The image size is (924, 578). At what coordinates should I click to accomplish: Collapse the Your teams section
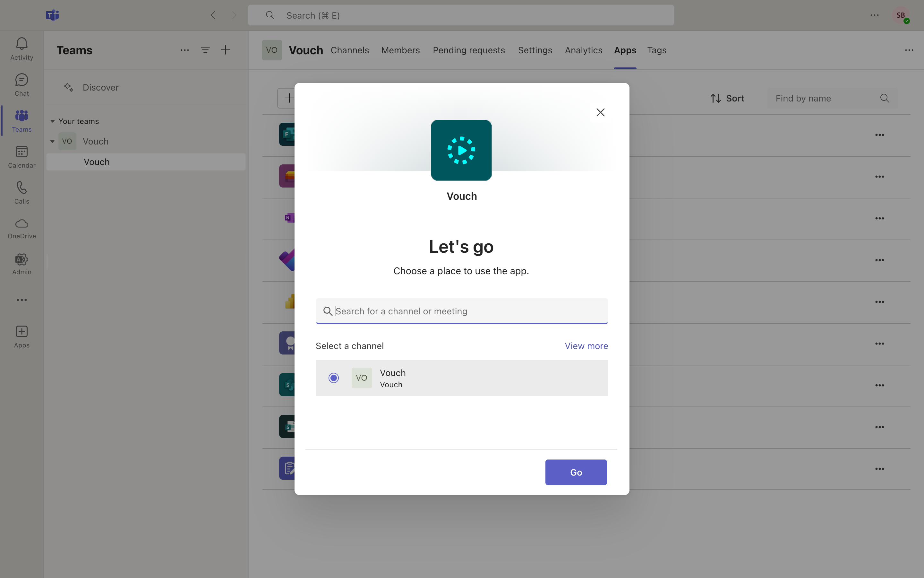(x=53, y=121)
